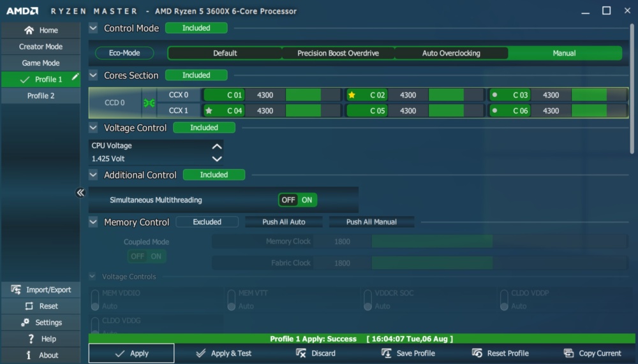
Task: Click the Discard icon
Action: (x=301, y=353)
